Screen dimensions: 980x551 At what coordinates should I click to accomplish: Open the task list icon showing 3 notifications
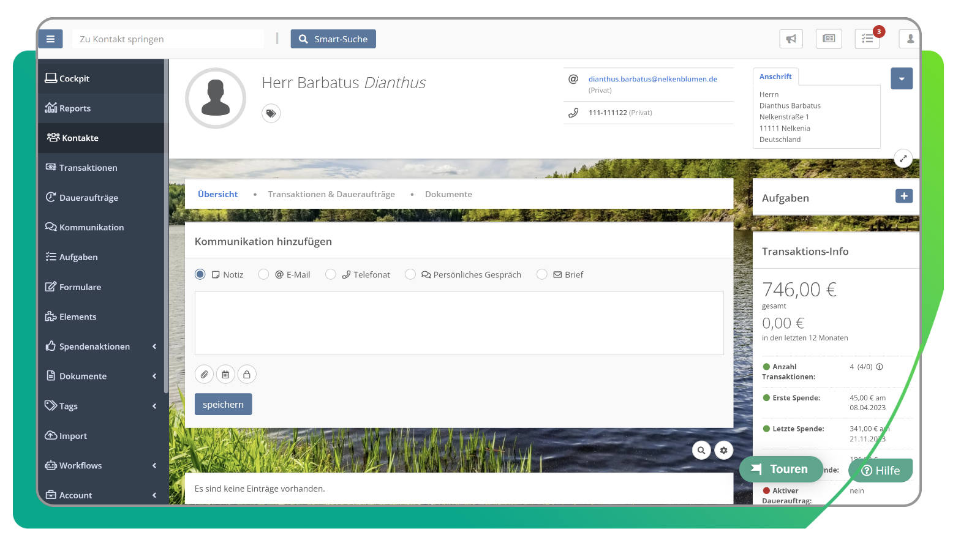click(867, 39)
